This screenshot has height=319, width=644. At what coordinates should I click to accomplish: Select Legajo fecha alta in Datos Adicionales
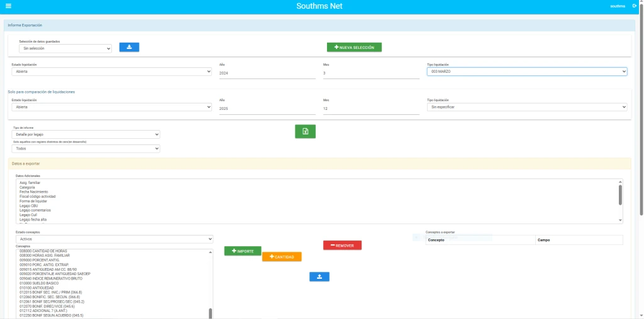[33, 220]
